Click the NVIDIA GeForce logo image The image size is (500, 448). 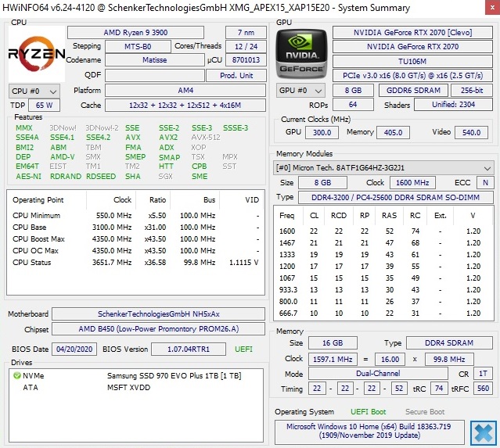[x=301, y=54]
